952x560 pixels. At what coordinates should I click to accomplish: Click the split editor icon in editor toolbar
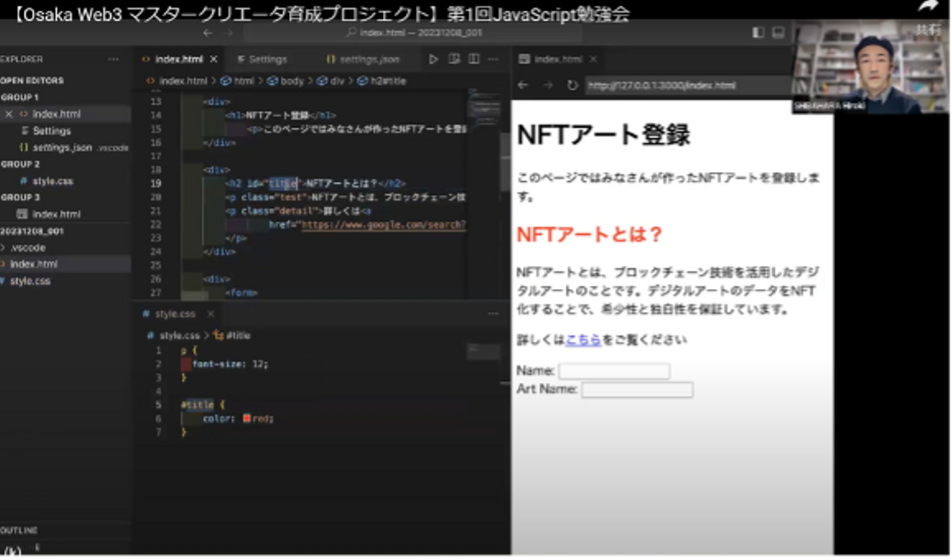(x=474, y=59)
